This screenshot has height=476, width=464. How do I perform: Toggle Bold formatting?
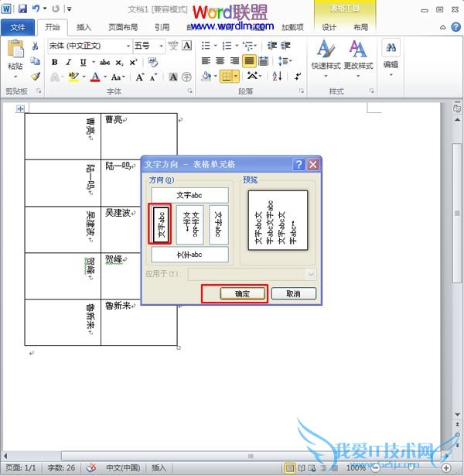pyautogui.click(x=55, y=62)
